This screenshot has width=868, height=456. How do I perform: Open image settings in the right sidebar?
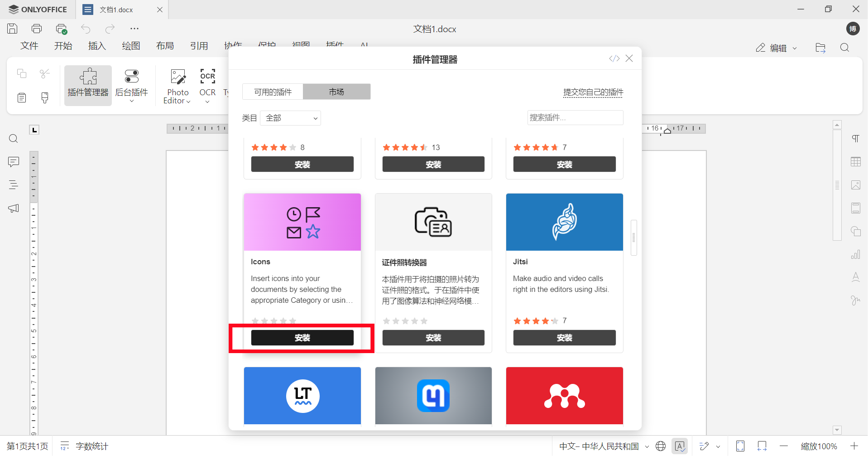point(856,185)
